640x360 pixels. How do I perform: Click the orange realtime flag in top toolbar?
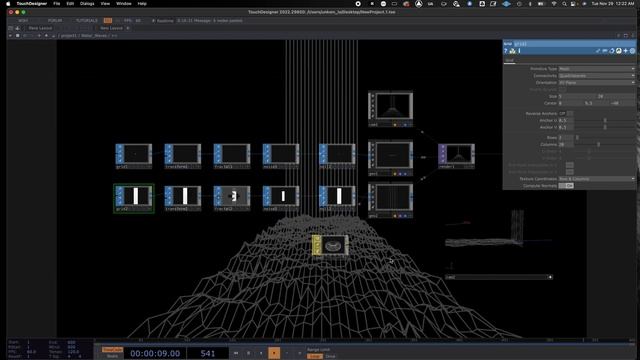click(108, 20)
